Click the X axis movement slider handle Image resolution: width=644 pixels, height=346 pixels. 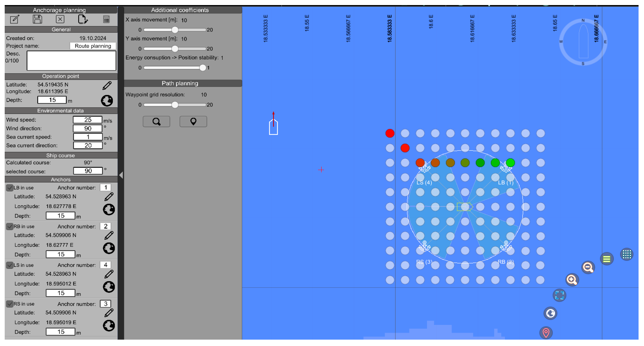pos(175,30)
